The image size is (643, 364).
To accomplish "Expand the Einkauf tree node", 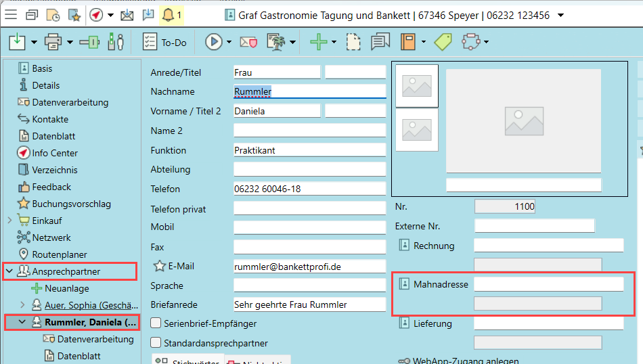I will tap(9, 221).
